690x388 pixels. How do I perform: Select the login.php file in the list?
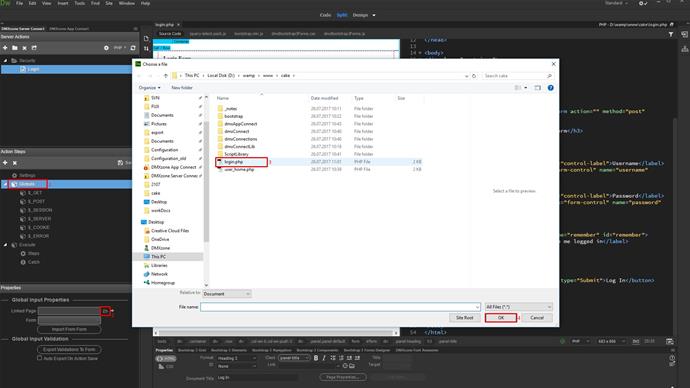click(x=233, y=162)
